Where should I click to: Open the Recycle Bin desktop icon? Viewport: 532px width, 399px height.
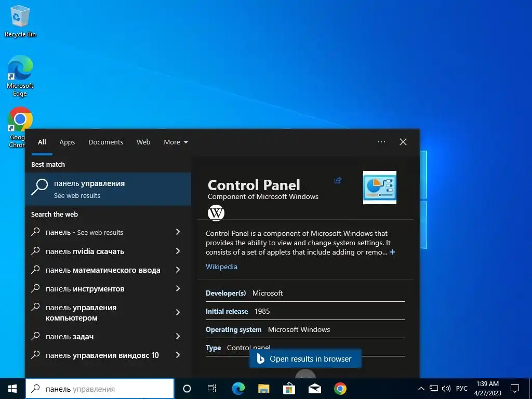20,21
